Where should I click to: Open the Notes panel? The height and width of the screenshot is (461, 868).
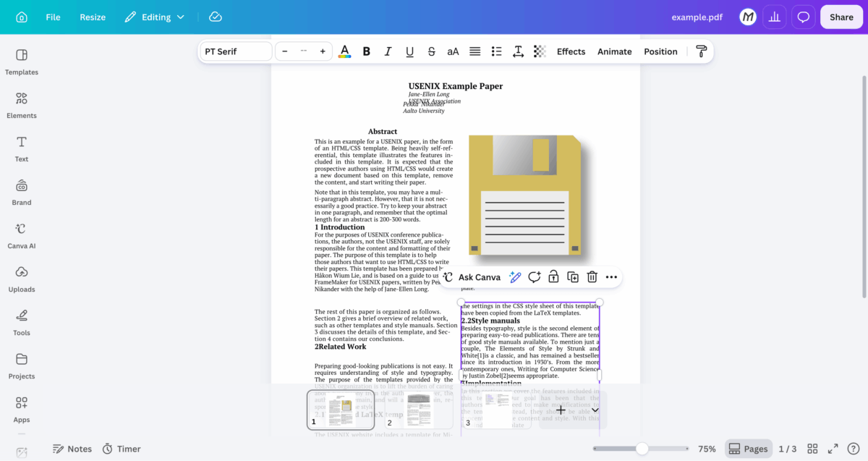[x=72, y=449]
